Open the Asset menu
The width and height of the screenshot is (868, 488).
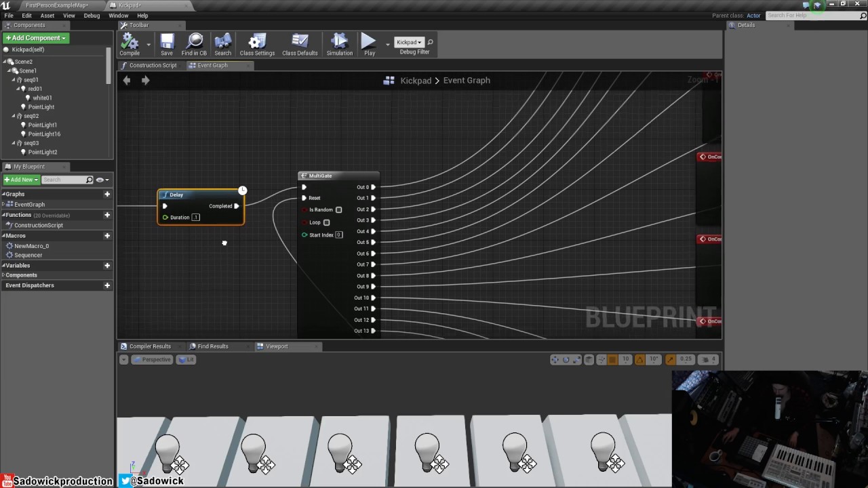click(47, 16)
